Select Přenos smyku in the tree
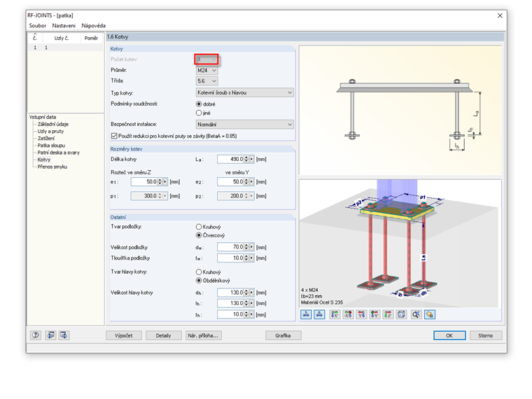This screenshot has height=399, width=532. pyautogui.click(x=52, y=167)
